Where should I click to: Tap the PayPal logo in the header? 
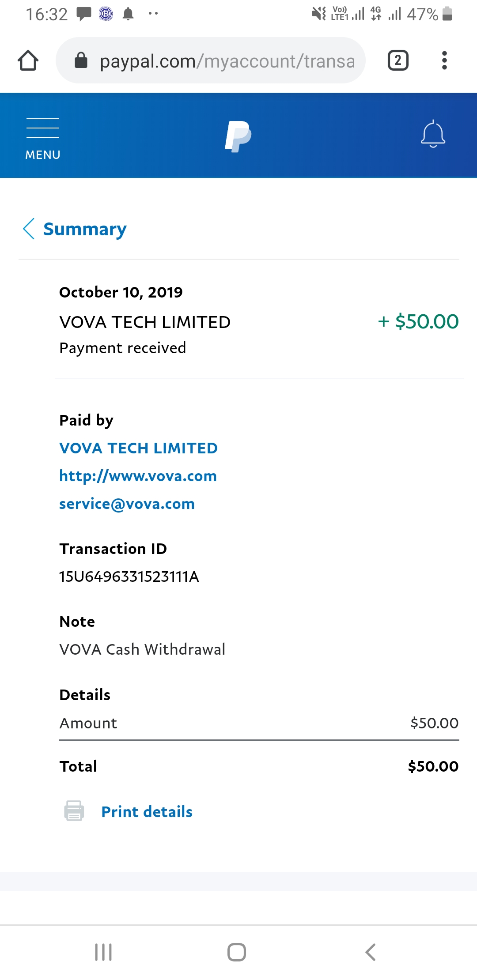[x=238, y=136]
